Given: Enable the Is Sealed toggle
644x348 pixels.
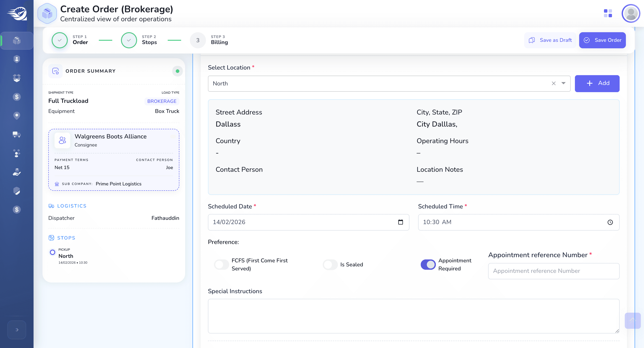Looking at the screenshot, I should coord(330,265).
